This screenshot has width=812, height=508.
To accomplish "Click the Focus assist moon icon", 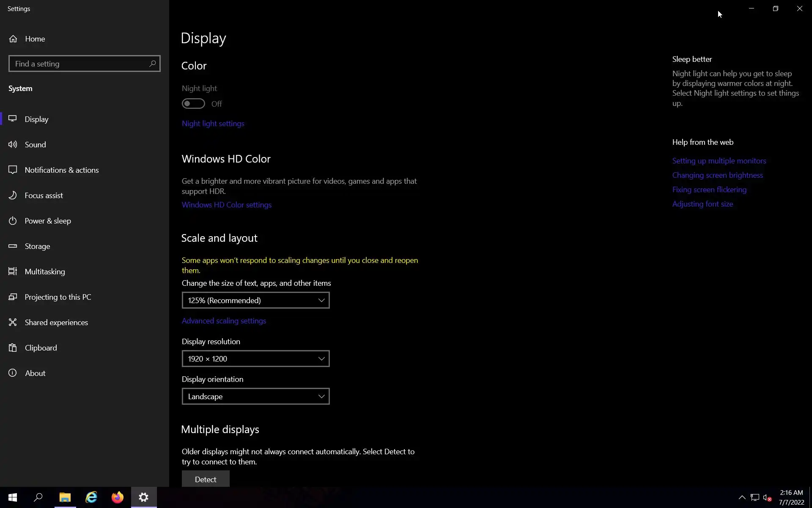I will [x=13, y=195].
